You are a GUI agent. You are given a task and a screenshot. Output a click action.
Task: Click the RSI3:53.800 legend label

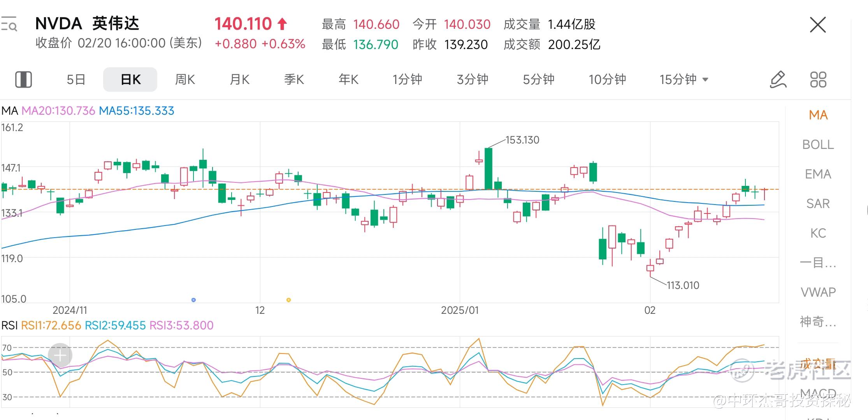[181, 325]
